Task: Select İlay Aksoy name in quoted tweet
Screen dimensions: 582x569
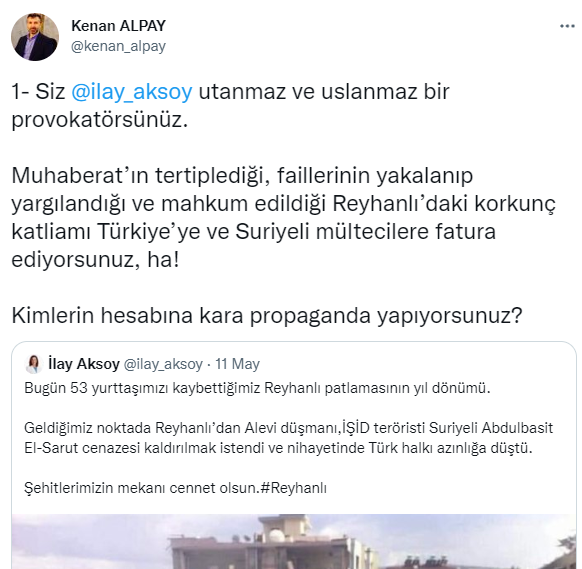Action: point(84,364)
